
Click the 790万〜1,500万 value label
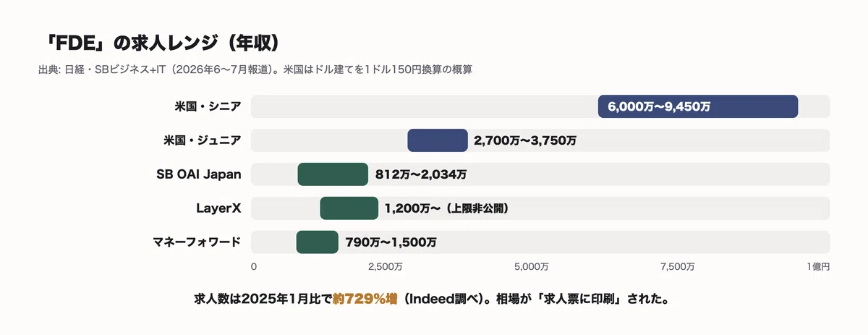391,242
